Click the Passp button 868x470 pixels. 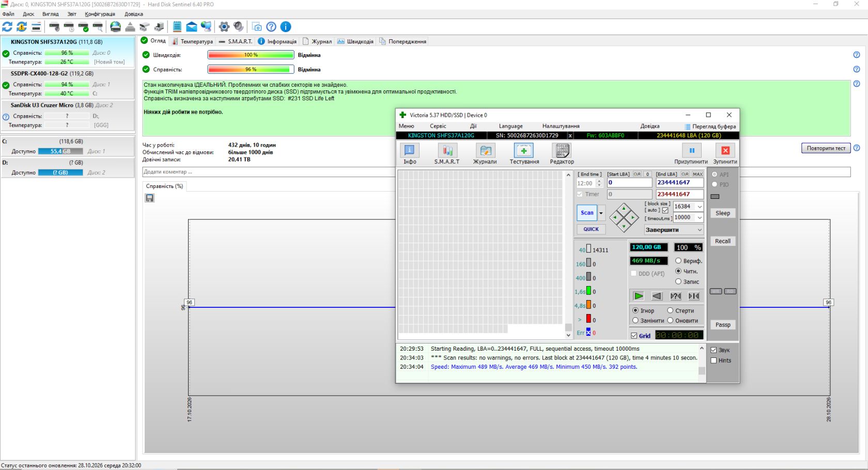[x=723, y=325]
